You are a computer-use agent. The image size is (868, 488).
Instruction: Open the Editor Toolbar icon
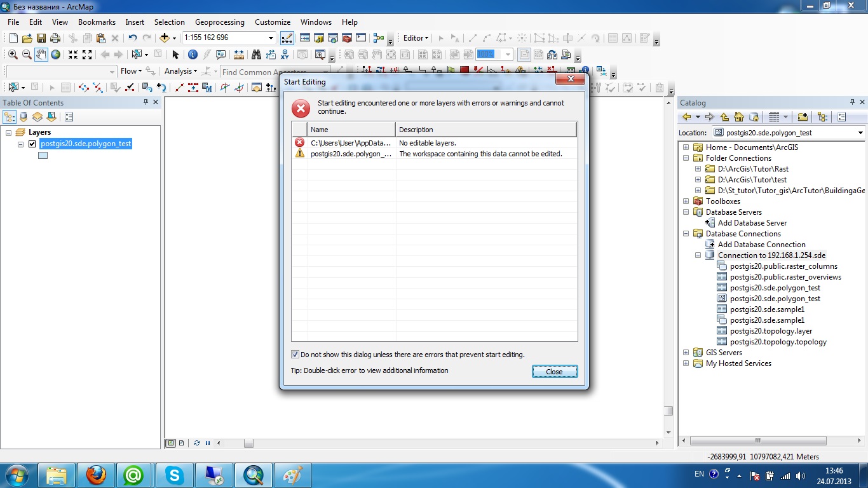coord(287,38)
